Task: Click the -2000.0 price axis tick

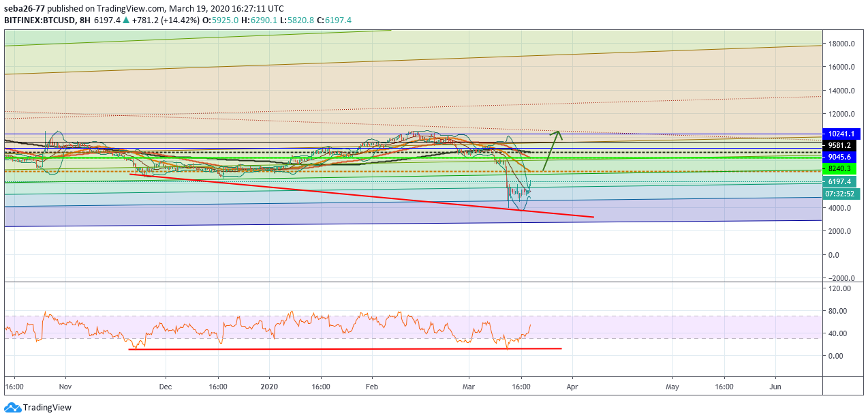Action: pyautogui.click(x=841, y=278)
